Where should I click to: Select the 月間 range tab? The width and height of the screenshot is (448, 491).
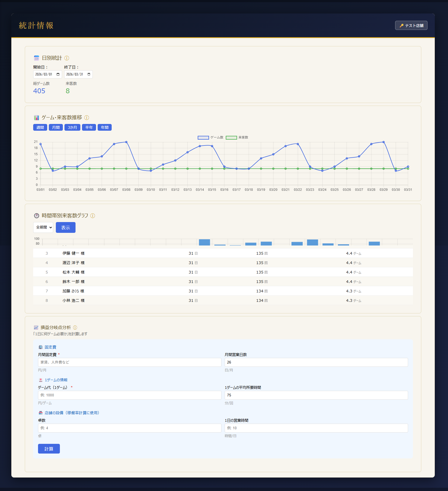(56, 127)
